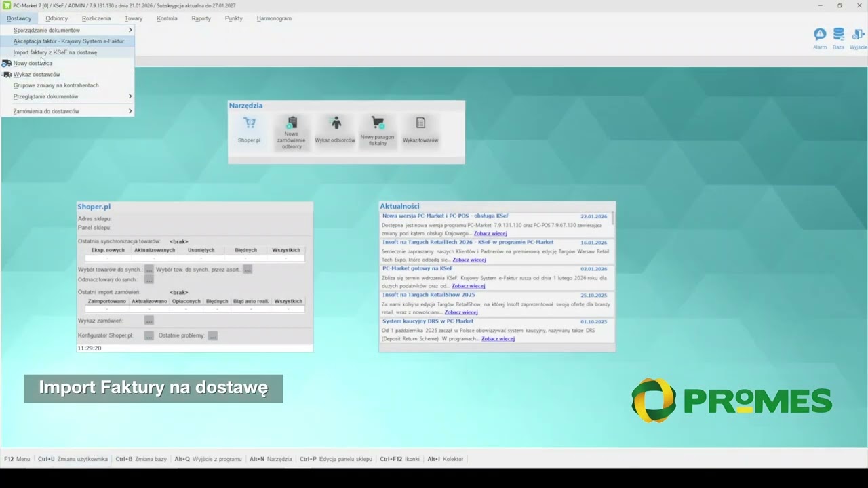
Task: Click the Odznacz towary do synch. button
Action: [149, 279]
